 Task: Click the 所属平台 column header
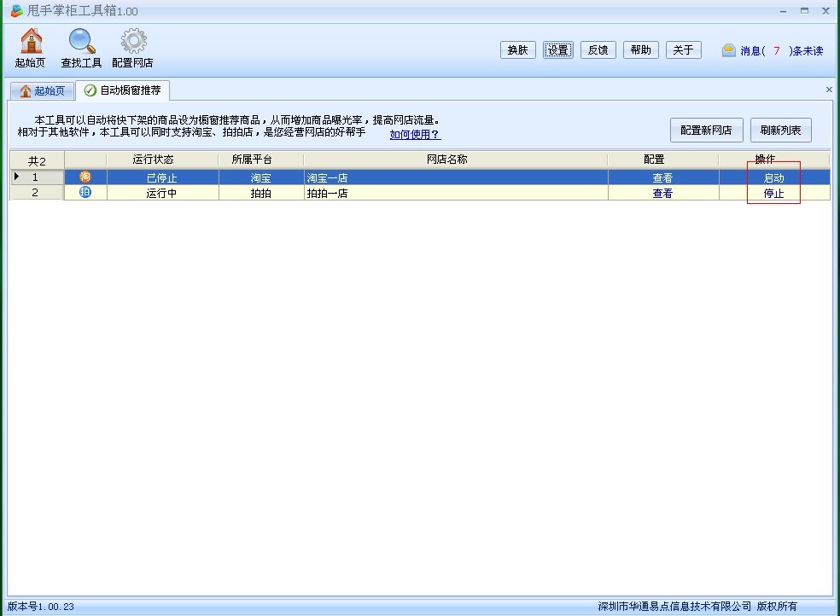[261, 160]
